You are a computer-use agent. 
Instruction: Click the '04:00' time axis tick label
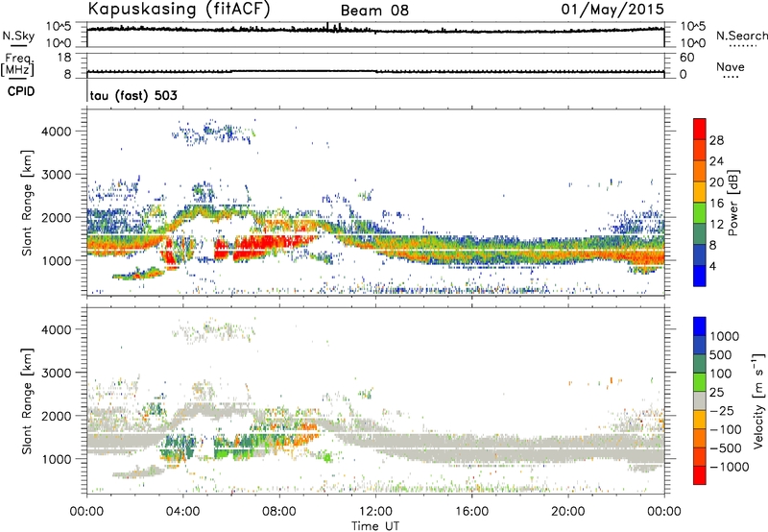182,512
